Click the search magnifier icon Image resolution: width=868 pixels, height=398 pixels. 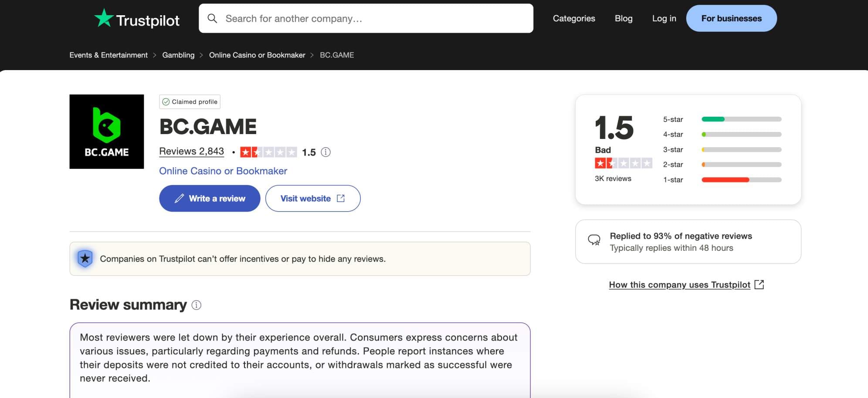[x=212, y=18]
